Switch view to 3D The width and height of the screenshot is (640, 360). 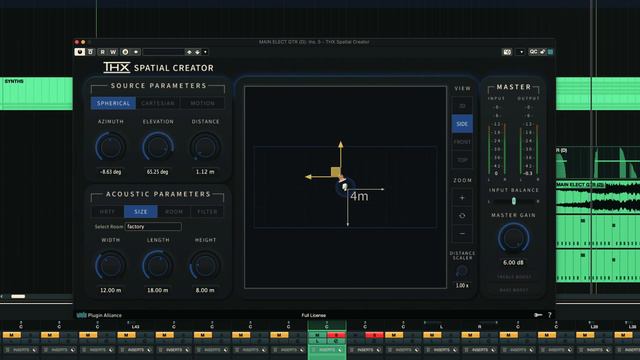(462, 106)
